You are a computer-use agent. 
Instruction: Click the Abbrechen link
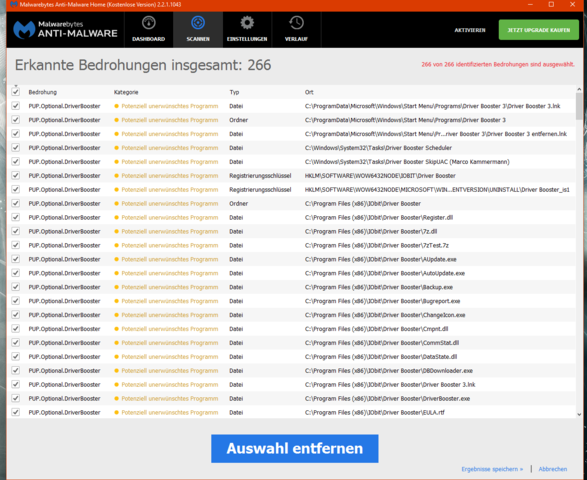click(x=553, y=469)
